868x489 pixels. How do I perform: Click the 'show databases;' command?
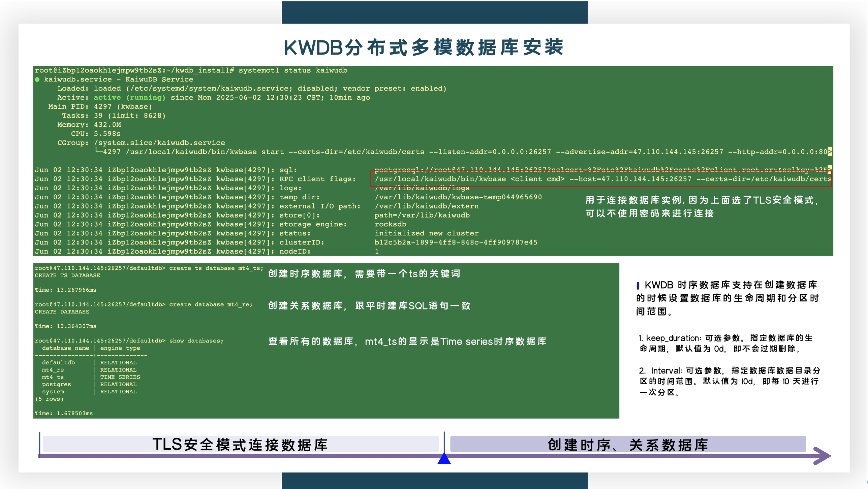196,341
